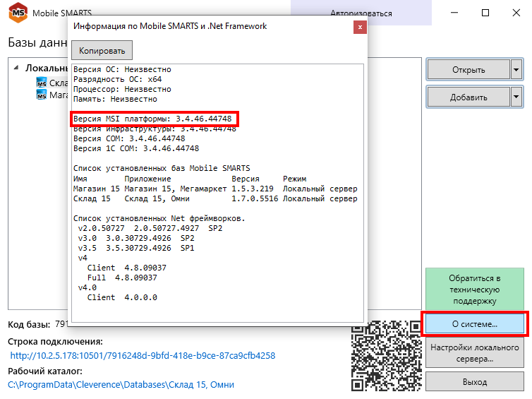Click the line Версия COM: 3.4.46.44748

[129, 138]
